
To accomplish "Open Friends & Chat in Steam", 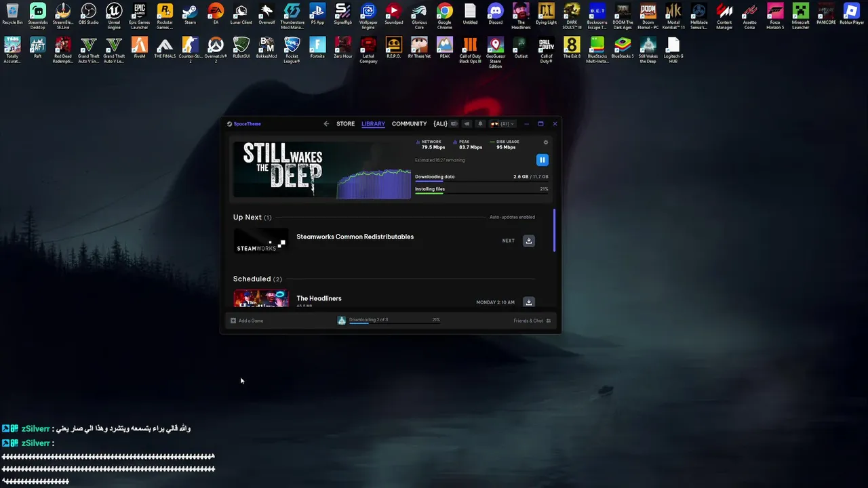I will (x=532, y=321).
